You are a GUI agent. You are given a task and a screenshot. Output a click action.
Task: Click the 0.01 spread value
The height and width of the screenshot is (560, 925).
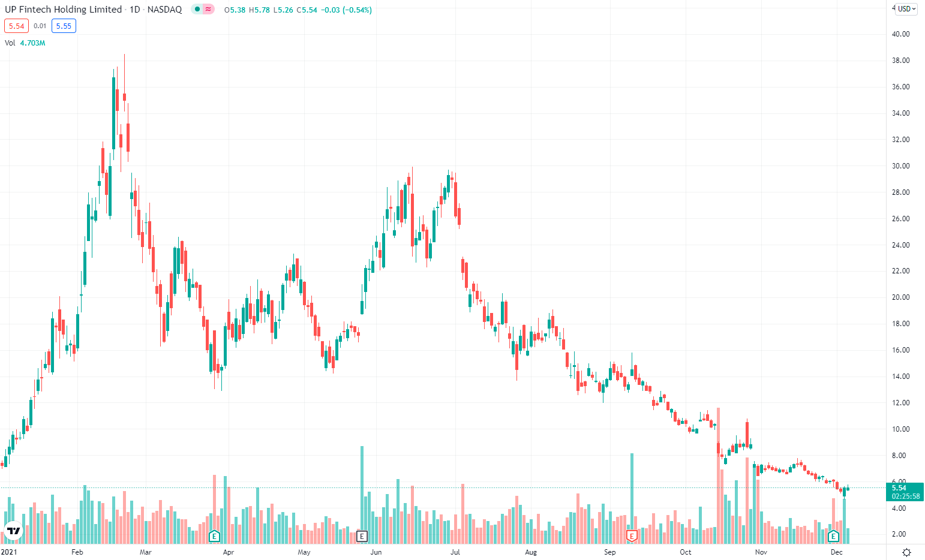pyautogui.click(x=40, y=26)
